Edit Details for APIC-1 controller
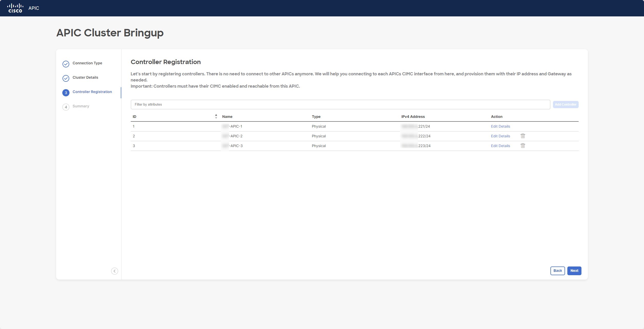The height and width of the screenshot is (329, 644). [x=500, y=126]
